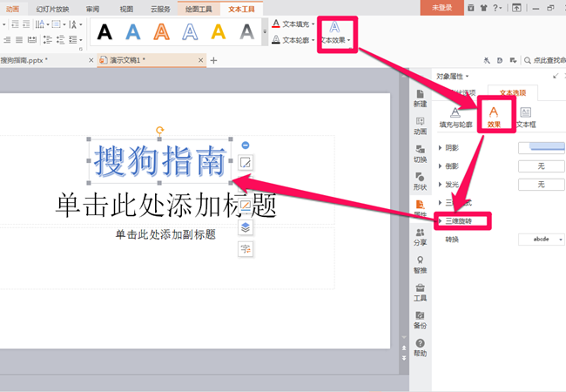Open the 转换 abcde dropdown
This screenshot has height=392, width=566.
(541, 239)
